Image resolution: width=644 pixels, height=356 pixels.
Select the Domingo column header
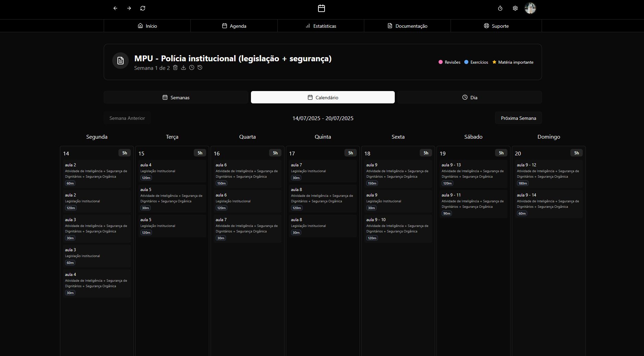(x=549, y=137)
